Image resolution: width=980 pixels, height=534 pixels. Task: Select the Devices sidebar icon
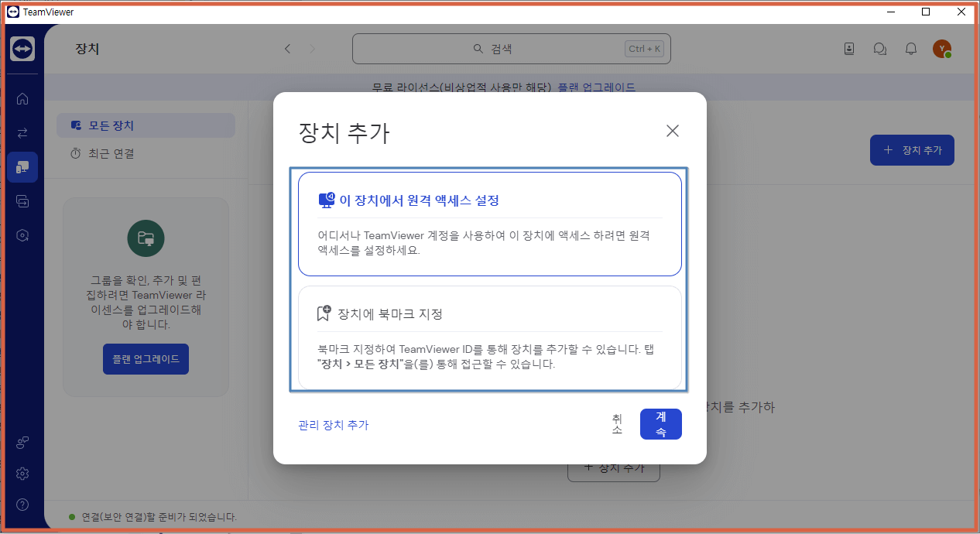(x=22, y=167)
